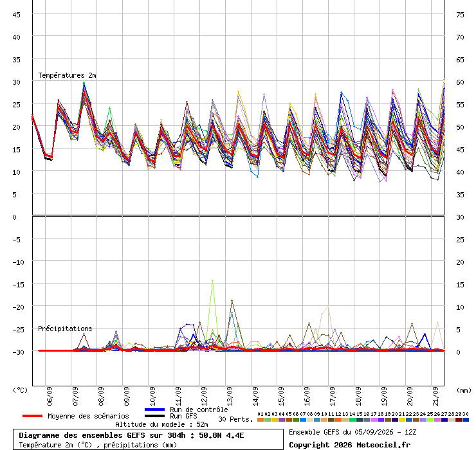This screenshot has height=450, width=476.
Task: Click the orange perturbation 01 legend swatch
Action: pyautogui.click(x=260, y=420)
